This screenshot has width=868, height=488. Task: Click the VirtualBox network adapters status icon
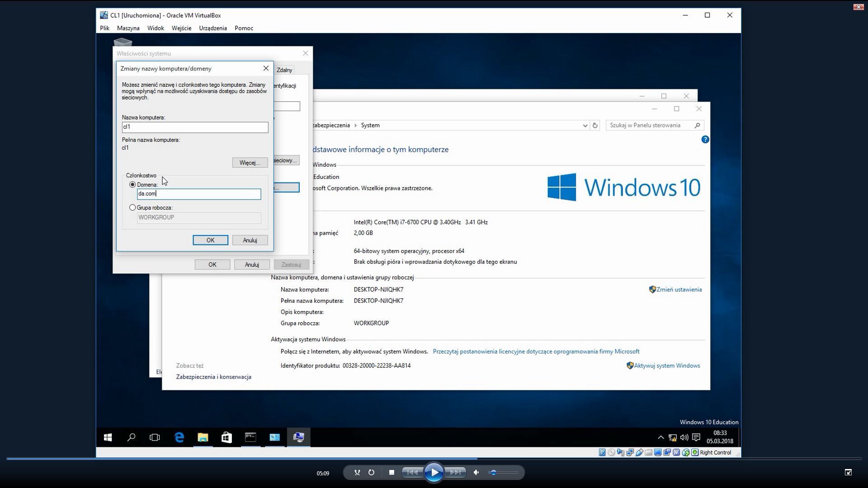(630, 452)
